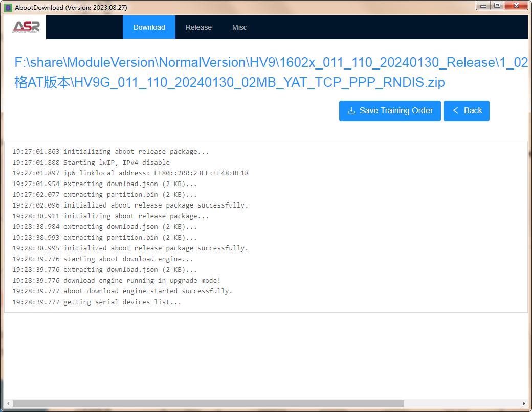Click the ASR logo in the header
The height and width of the screenshot is (412, 532).
pyautogui.click(x=26, y=27)
